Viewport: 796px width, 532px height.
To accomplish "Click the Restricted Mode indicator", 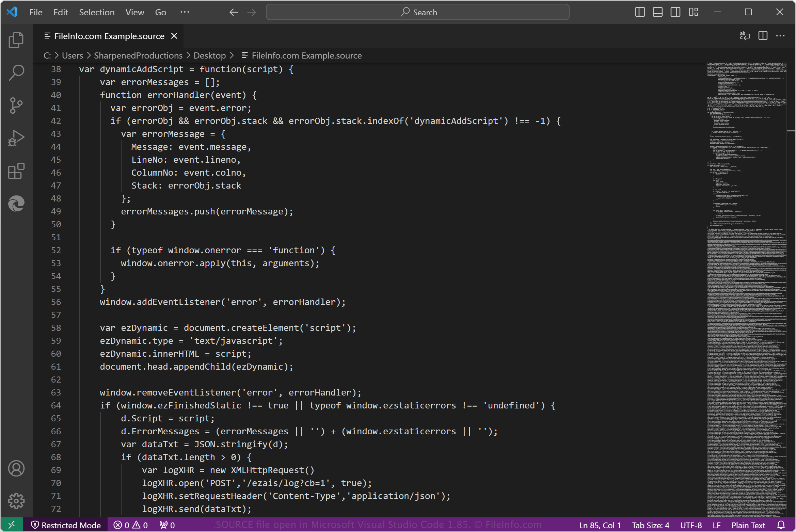I will click(x=67, y=525).
